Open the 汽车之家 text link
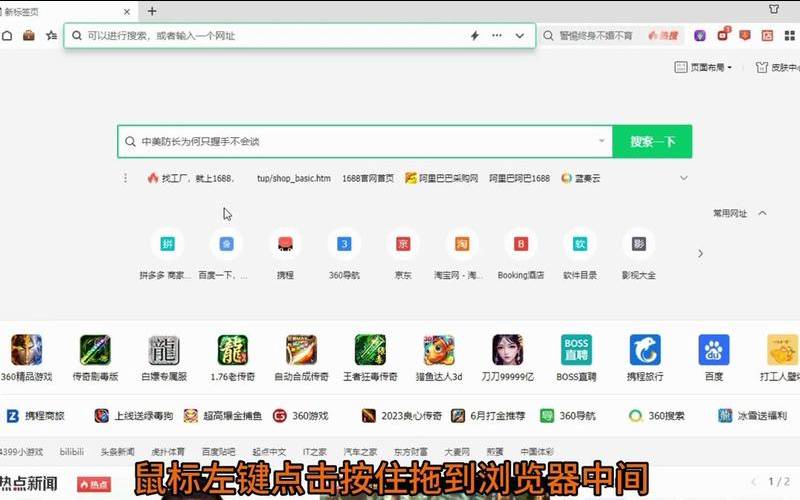This screenshot has width=800, height=500. tap(360, 452)
